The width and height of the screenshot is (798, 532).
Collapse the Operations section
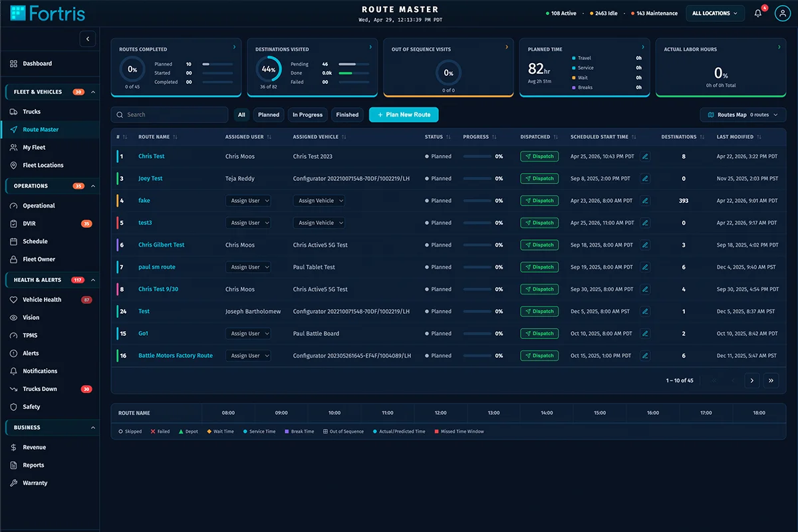pos(93,186)
